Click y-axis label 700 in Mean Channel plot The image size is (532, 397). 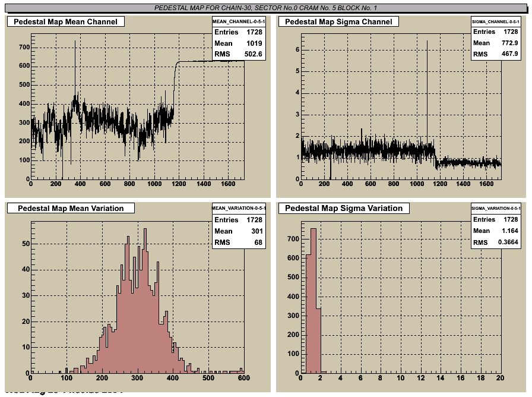(24, 47)
